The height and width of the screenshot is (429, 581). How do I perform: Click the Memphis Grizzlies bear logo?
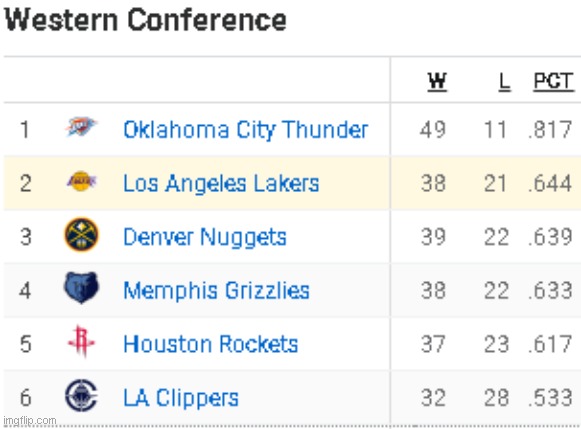82,287
